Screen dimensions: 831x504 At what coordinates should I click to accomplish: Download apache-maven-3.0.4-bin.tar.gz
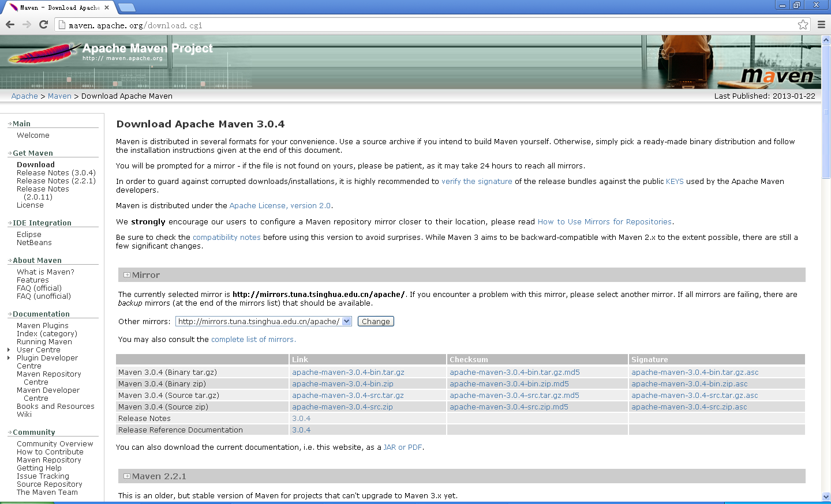coord(348,373)
